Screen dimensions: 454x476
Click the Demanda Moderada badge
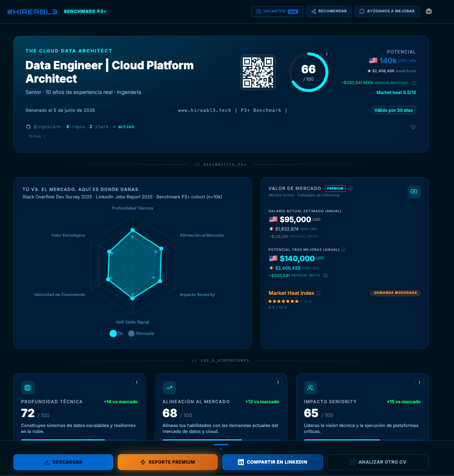(395, 293)
